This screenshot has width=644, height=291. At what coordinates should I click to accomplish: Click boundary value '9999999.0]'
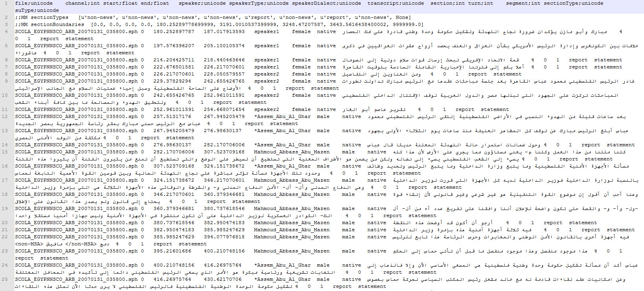tap(407, 24)
